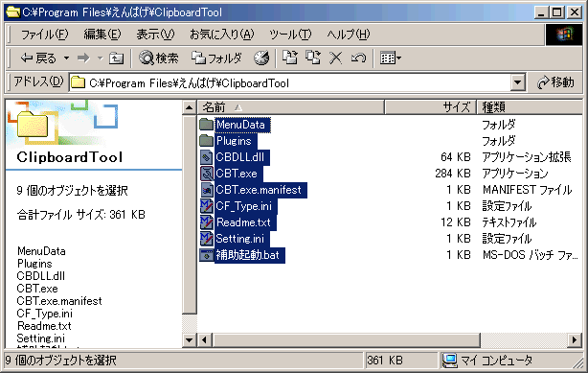This screenshot has height=373, width=588.
Task: Click the CBDLL.dll file name
Action: tap(242, 157)
